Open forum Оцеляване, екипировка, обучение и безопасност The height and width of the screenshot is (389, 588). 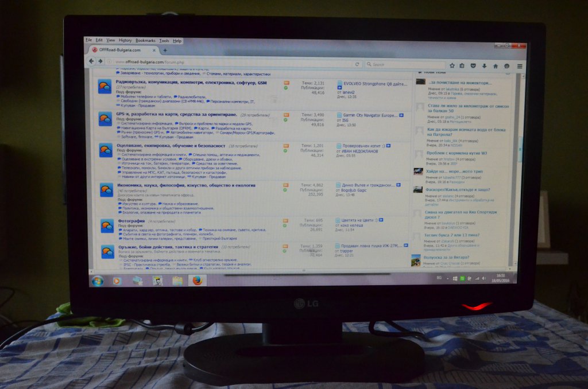(x=171, y=146)
